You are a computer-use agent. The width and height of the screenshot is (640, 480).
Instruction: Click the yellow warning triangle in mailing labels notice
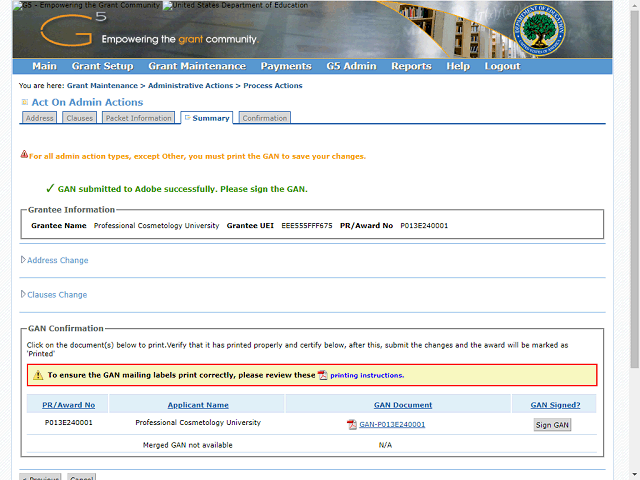click(38, 375)
